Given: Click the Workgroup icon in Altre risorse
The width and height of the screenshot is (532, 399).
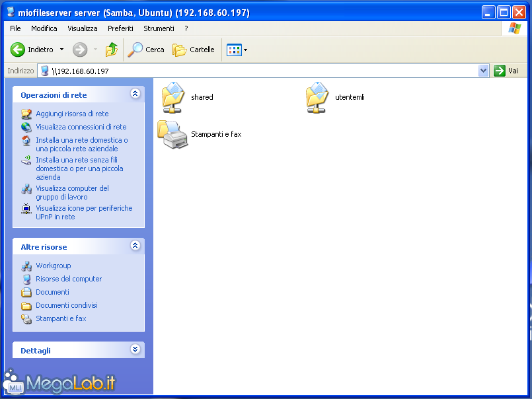Looking at the screenshot, I should click(26, 266).
